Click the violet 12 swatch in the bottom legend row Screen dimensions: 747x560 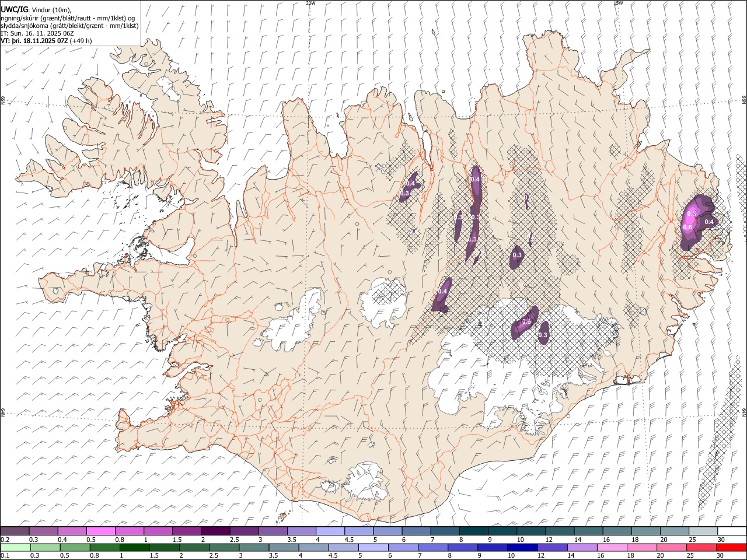point(551,548)
